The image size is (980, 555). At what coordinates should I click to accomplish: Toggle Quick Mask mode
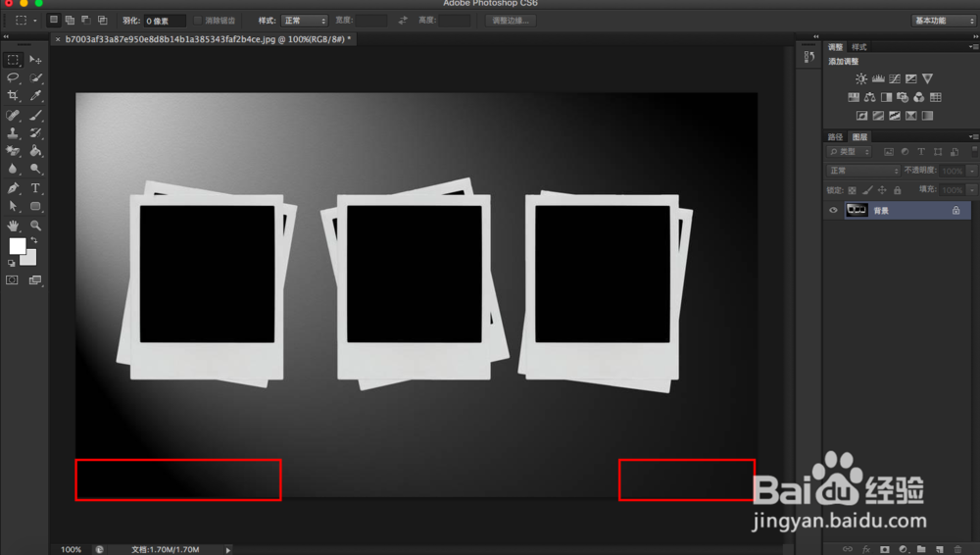click(x=12, y=279)
